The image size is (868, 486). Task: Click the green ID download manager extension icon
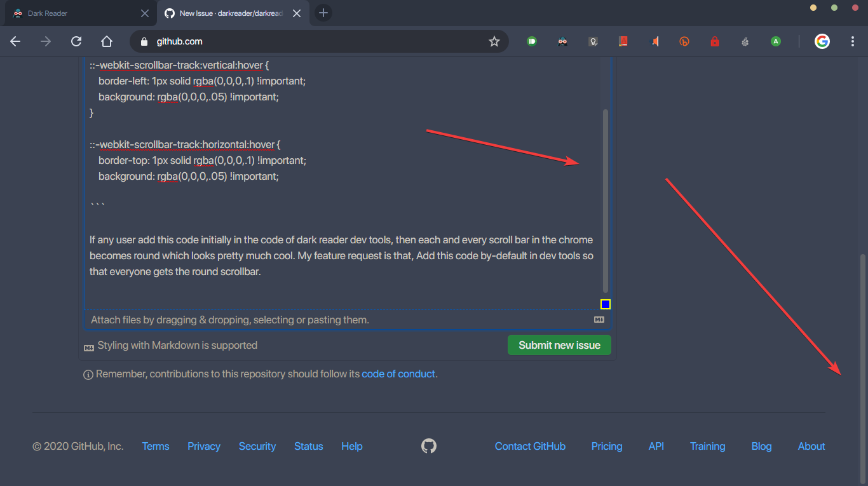point(531,41)
